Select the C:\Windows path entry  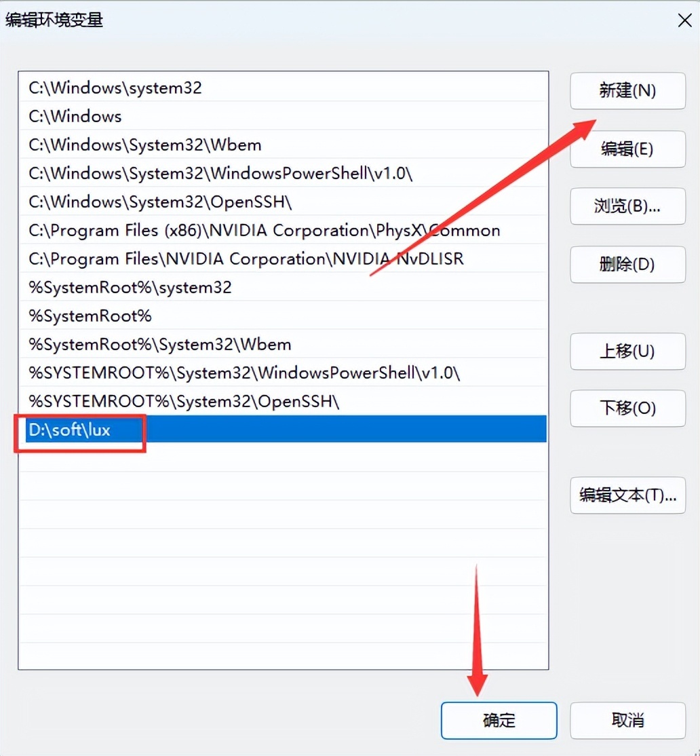pyautogui.click(x=283, y=116)
